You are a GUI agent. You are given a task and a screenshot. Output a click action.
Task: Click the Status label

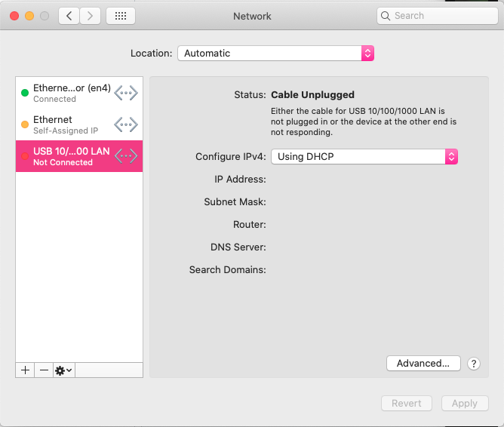tap(250, 95)
